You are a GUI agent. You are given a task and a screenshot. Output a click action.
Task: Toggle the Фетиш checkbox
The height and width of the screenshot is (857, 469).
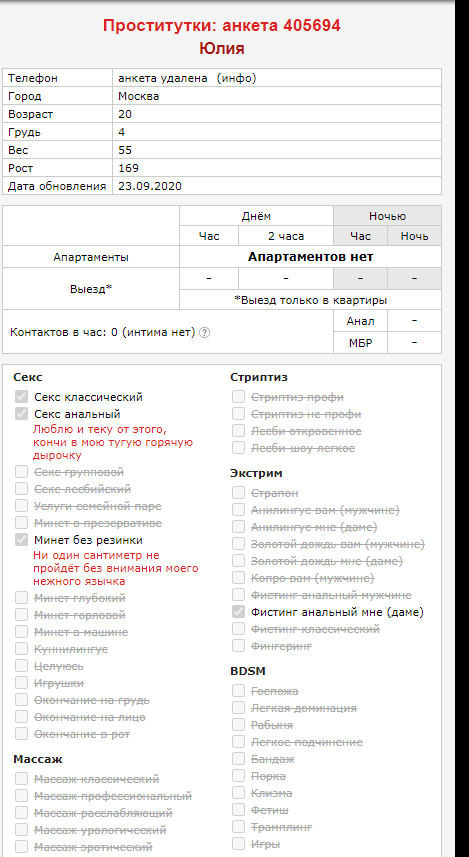238,809
